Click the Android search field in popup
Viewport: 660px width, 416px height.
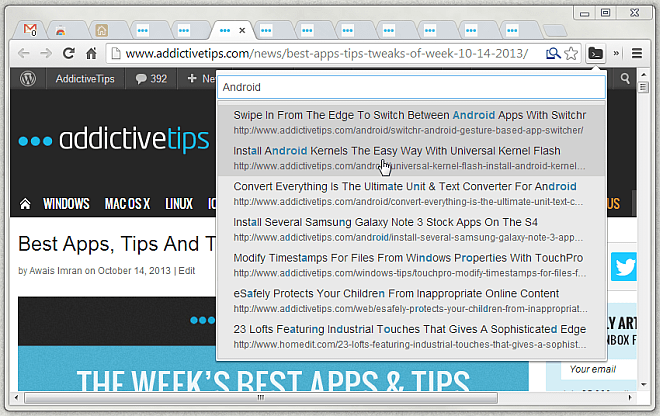[412, 87]
